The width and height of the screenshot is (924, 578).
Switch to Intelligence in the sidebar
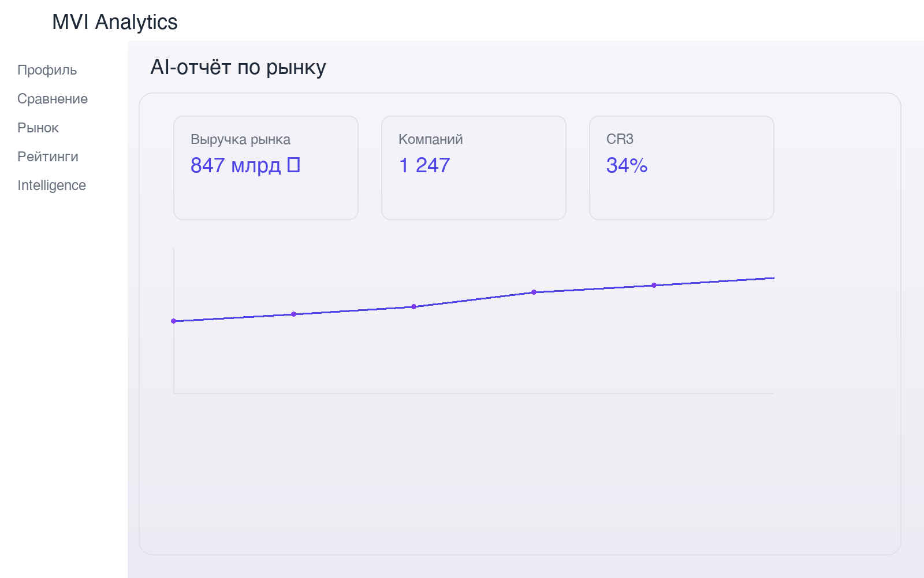tap(51, 186)
